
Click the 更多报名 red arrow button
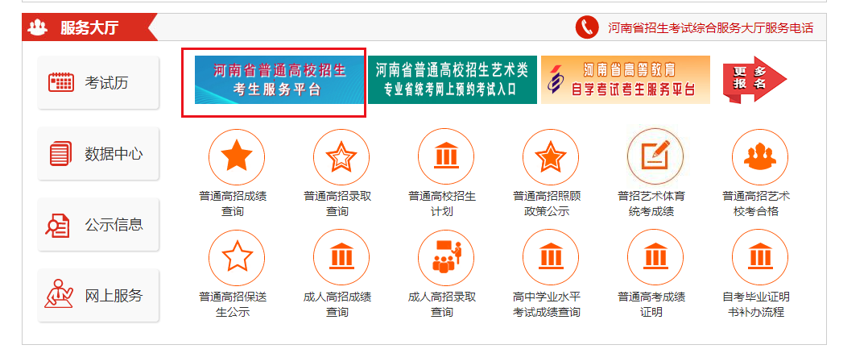click(753, 79)
